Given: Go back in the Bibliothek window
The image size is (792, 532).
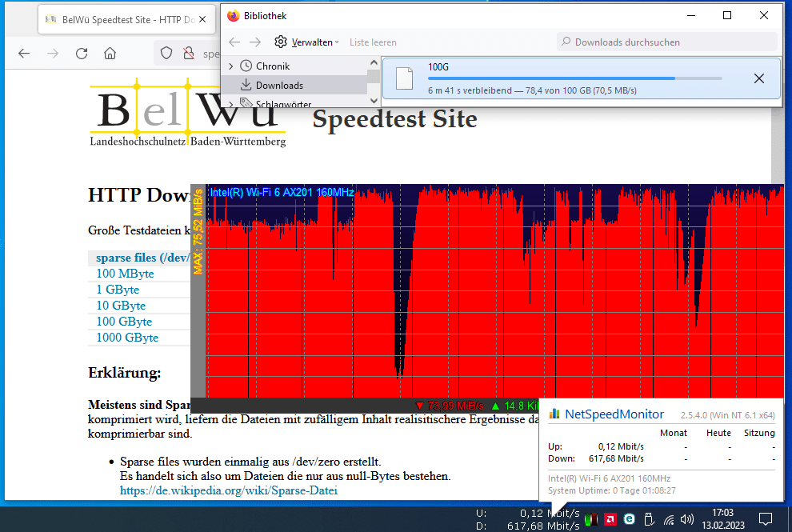Looking at the screenshot, I should pos(234,42).
